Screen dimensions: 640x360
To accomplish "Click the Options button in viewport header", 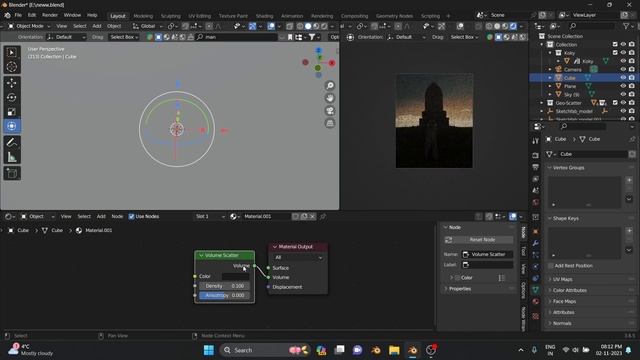I will [x=334, y=37].
